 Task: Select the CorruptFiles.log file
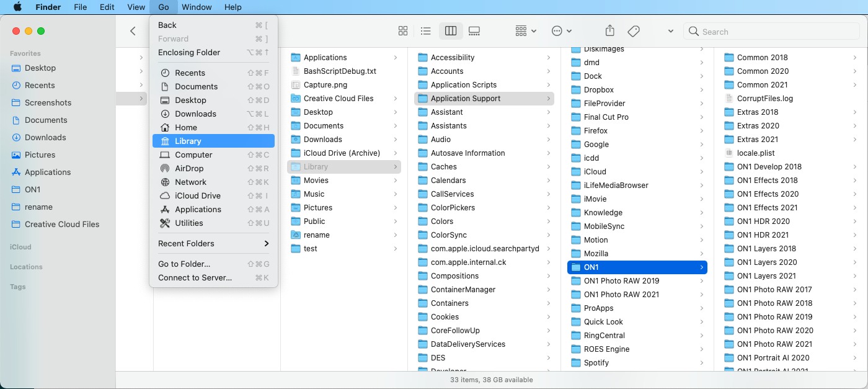click(764, 98)
